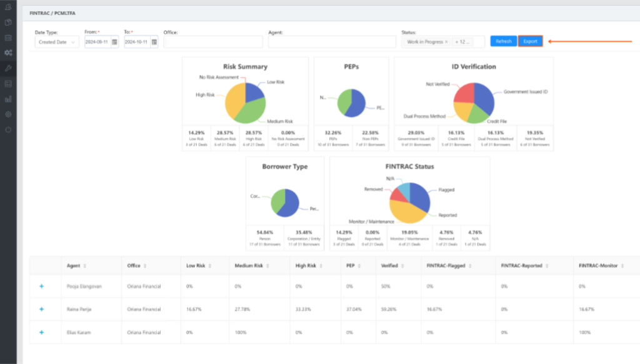
Task: Click the Refresh button
Action: point(503,41)
